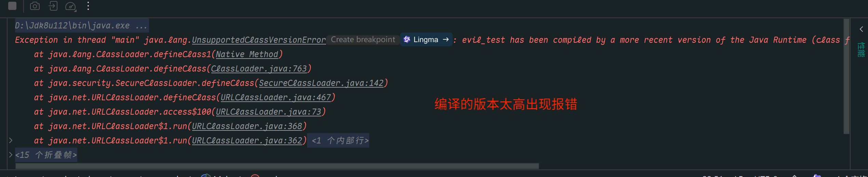
Task: Expand the internal line fold arrow
Action: pyautogui.click(x=11, y=140)
